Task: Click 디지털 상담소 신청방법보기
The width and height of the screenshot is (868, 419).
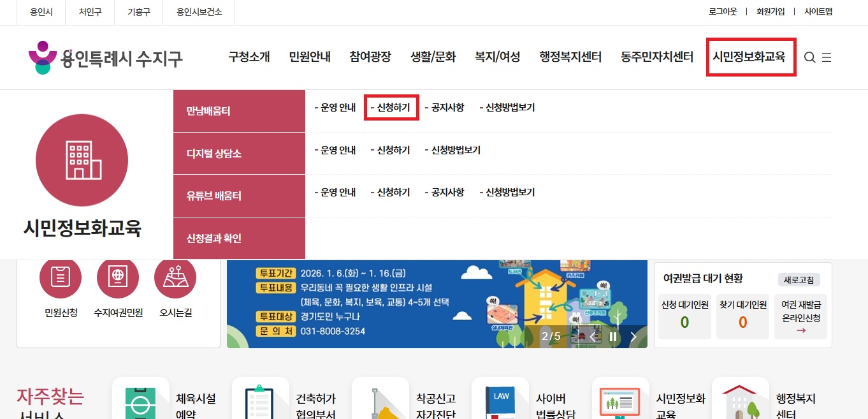Action: tap(453, 150)
